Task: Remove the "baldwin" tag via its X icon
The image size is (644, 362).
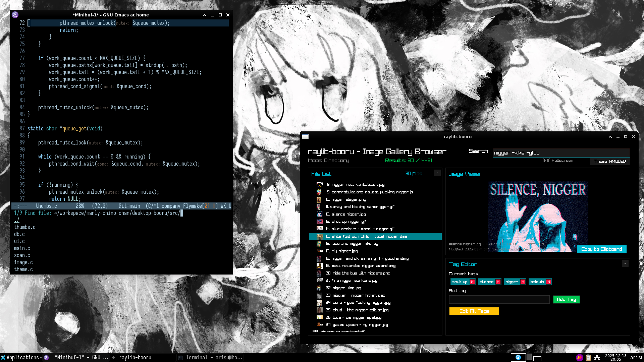Action: 549,282
